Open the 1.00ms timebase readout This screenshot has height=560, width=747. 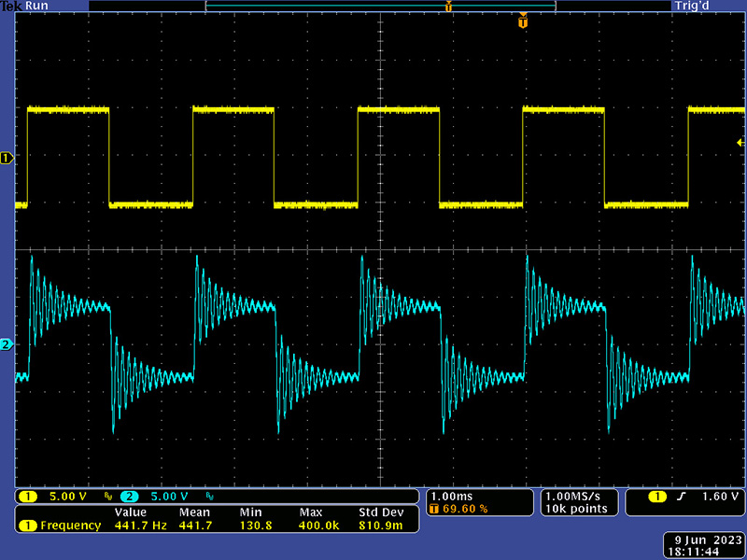[x=448, y=496]
